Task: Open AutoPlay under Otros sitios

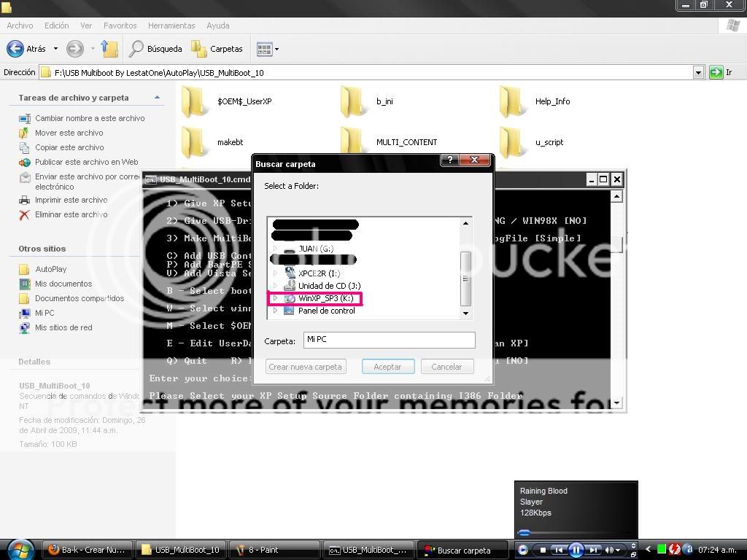Action: 51,269
